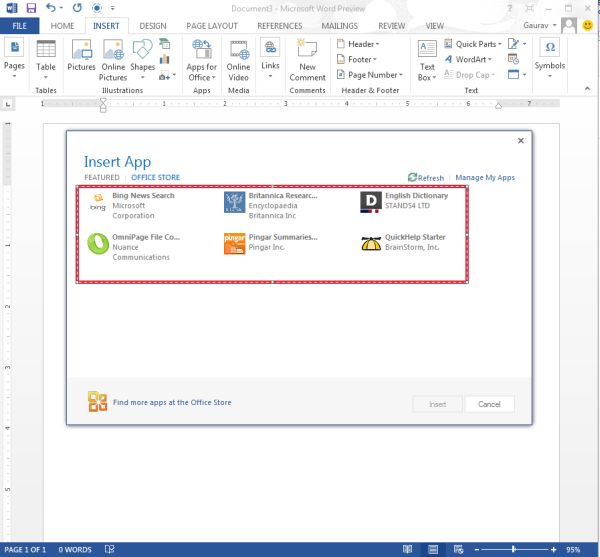Open the Page Number dropdown

pyautogui.click(x=370, y=75)
